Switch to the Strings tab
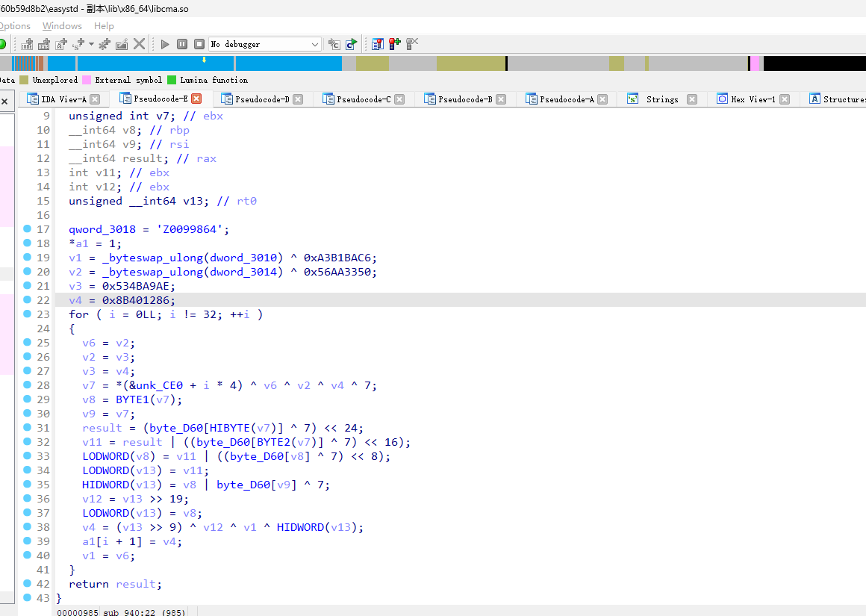The image size is (866, 616). click(663, 98)
